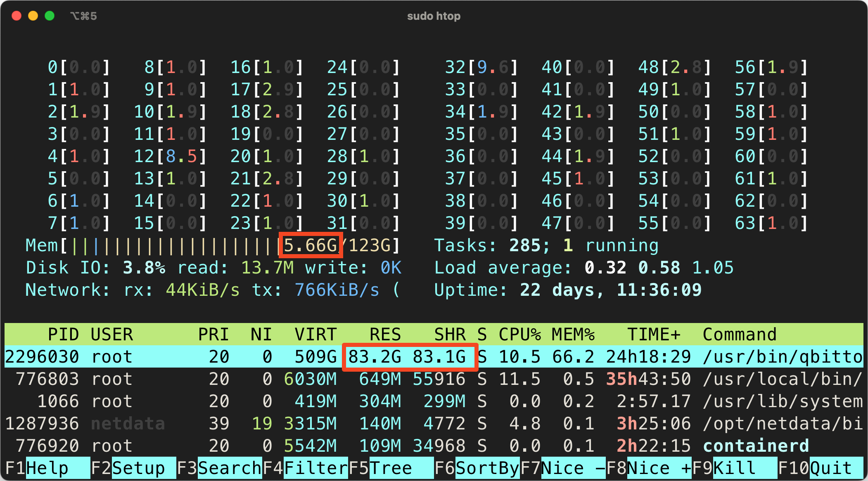This screenshot has width=868, height=481.
Task: Click the CPU 40 meter
Action: 578,67
